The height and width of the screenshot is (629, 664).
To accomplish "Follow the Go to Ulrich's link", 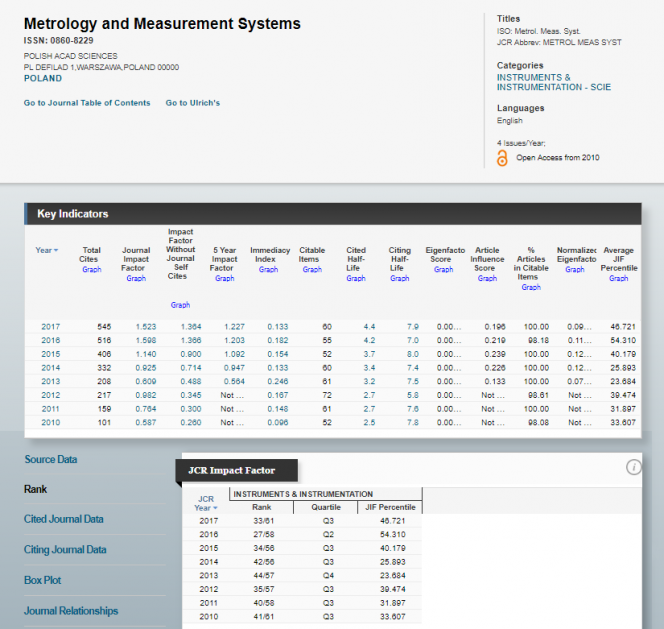I will pyautogui.click(x=193, y=103).
